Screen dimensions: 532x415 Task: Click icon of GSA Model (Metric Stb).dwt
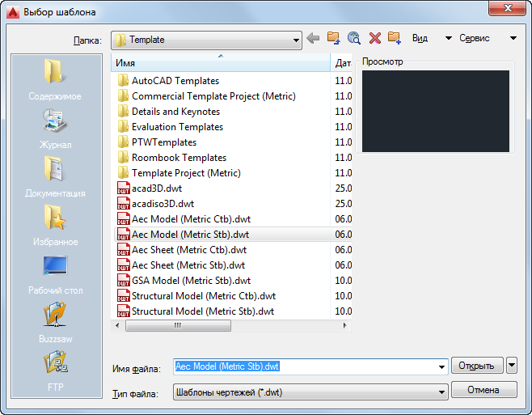tap(123, 281)
